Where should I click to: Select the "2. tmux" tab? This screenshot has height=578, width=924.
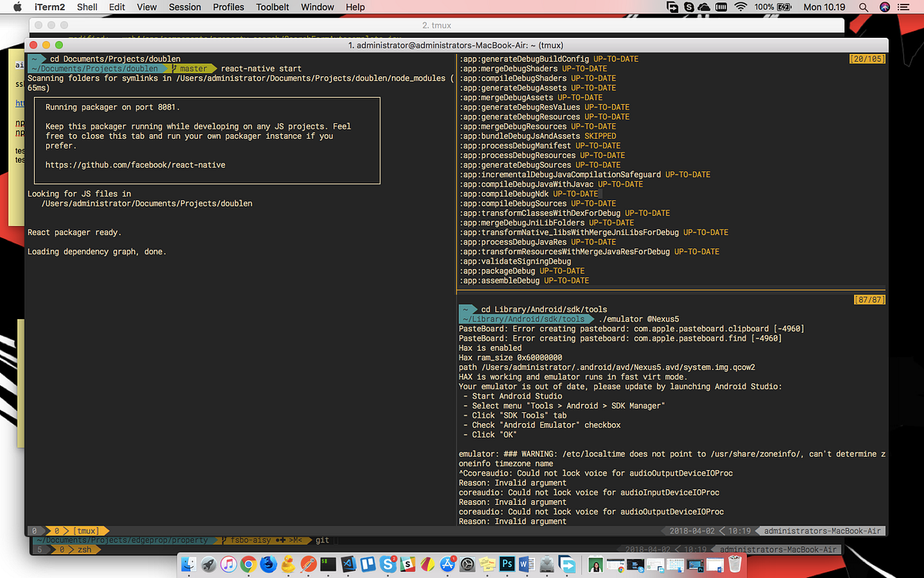pos(436,24)
